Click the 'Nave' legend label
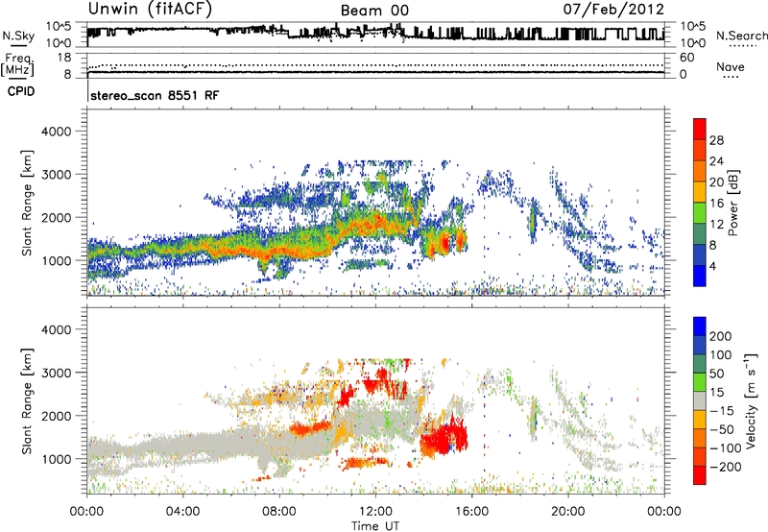The image size is (768, 532). 730,66
